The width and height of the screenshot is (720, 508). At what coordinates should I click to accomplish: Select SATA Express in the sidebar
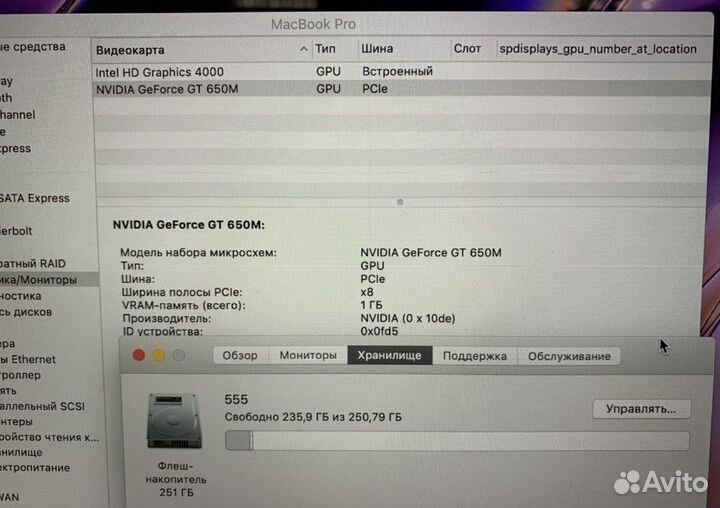(x=35, y=198)
